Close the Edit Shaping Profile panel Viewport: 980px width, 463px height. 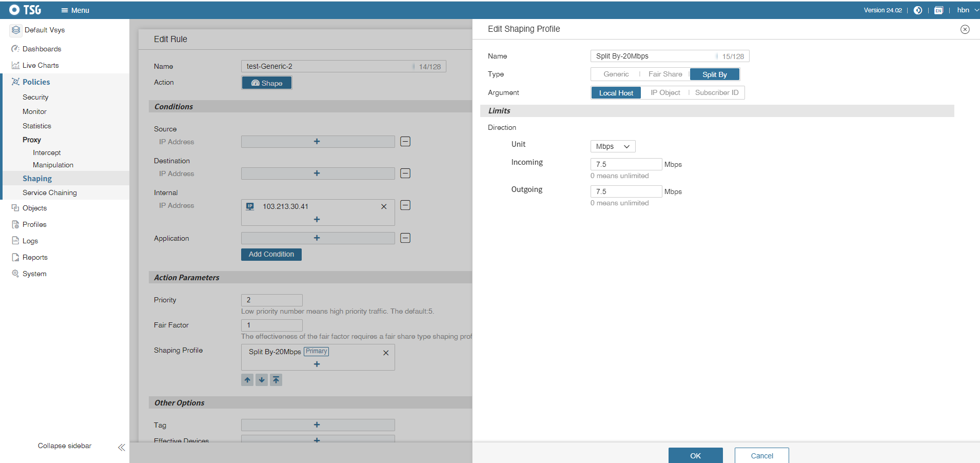pyautogui.click(x=965, y=29)
